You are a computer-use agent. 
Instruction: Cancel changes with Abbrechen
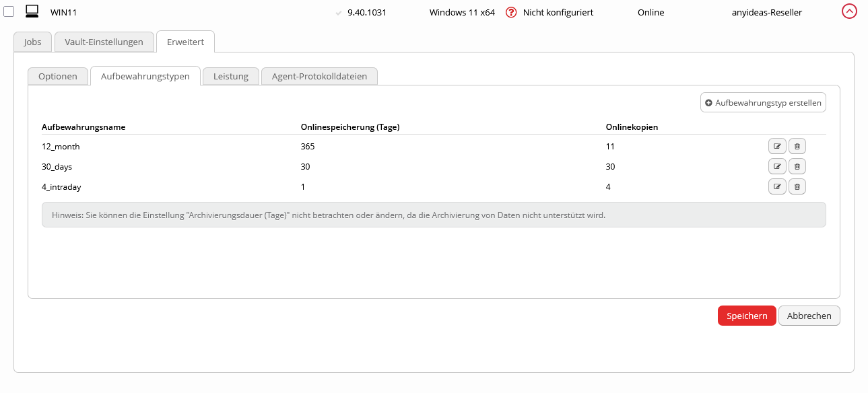809,316
